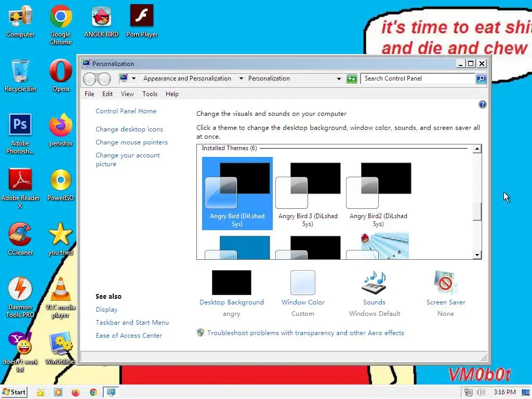Open Window Color custom swatch
Viewport: 532px width, 399px height.
tap(303, 283)
